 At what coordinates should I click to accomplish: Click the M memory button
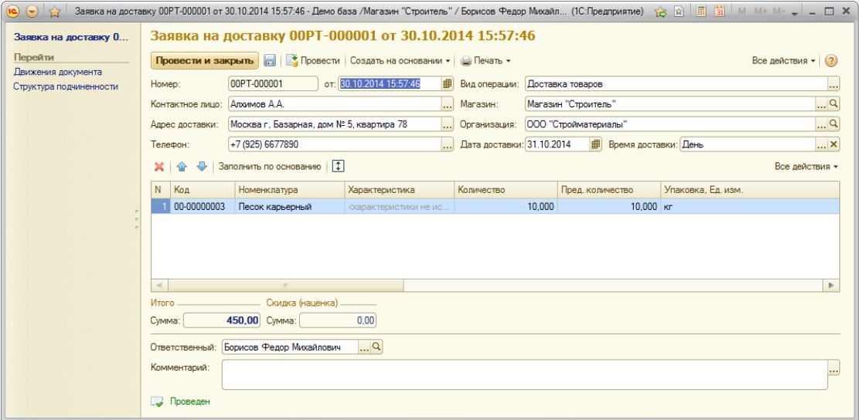[x=742, y=11]
